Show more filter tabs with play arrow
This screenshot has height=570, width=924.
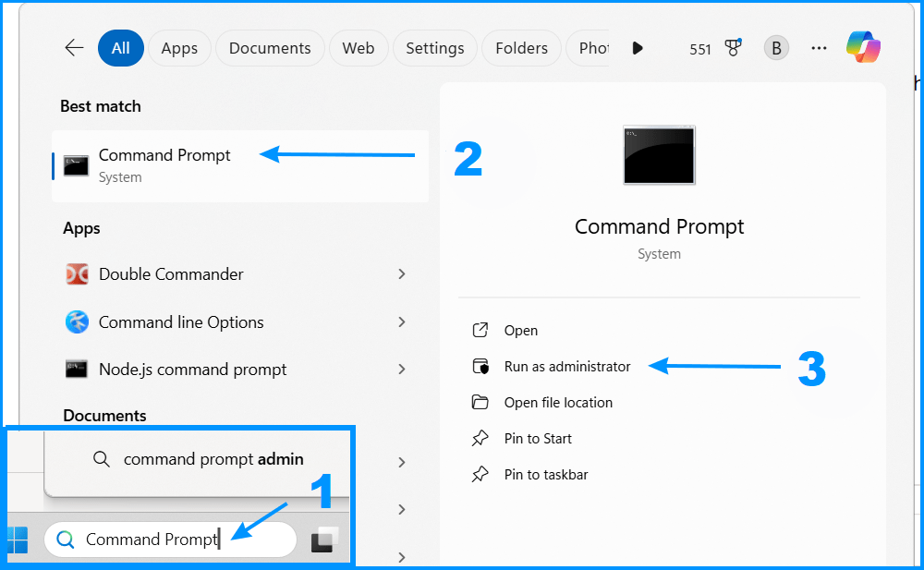(637, 48)
